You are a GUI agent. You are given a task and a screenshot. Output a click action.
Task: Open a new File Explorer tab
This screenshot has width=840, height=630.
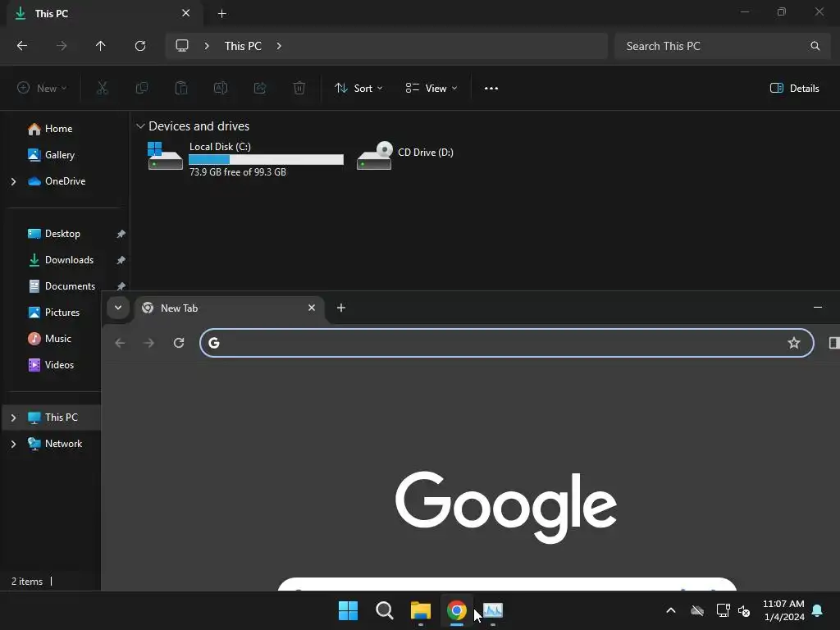pos(221,13)
